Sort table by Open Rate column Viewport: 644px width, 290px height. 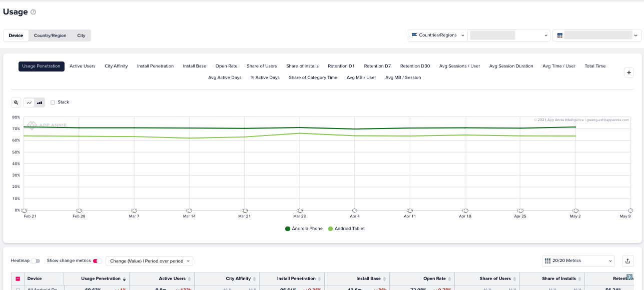[449, 279]
